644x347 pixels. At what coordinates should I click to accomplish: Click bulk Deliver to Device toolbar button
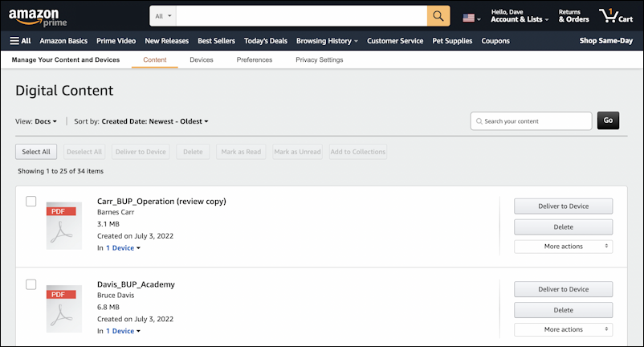[141, 152]
